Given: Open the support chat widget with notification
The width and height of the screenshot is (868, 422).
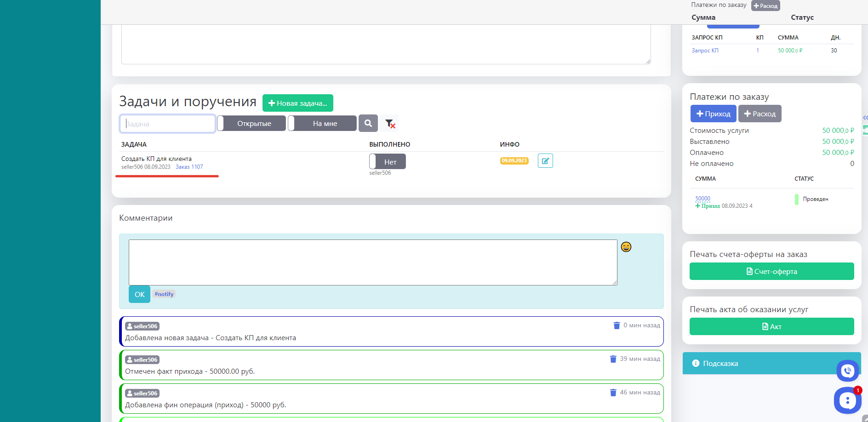Looking at the screenshot, I should coord(847,400).
